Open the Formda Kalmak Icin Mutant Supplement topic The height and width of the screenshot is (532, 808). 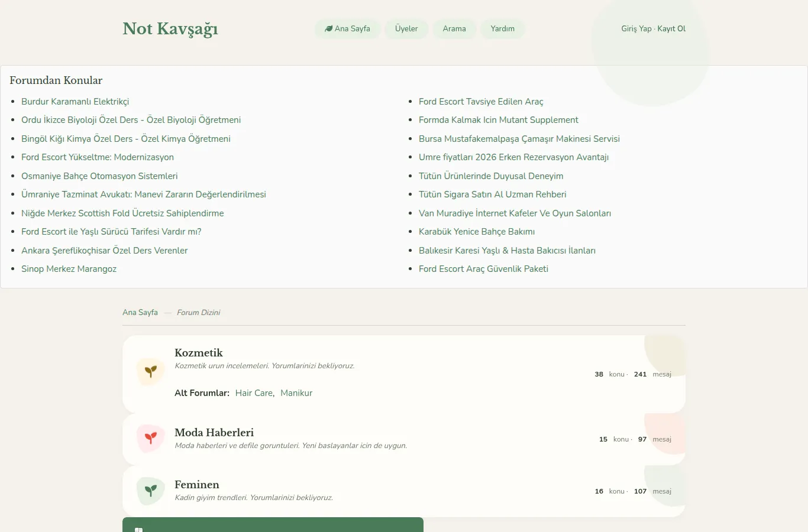(499, 120)
